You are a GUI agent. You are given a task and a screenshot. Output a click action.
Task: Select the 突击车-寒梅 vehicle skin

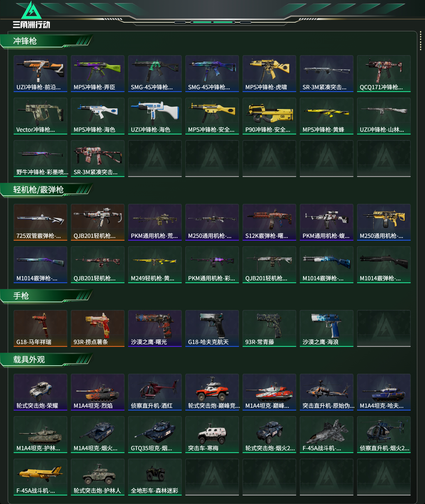212,435
